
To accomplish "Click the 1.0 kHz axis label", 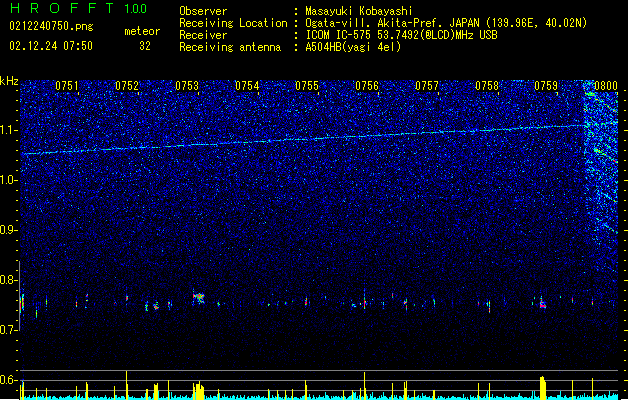I will 9,180.
